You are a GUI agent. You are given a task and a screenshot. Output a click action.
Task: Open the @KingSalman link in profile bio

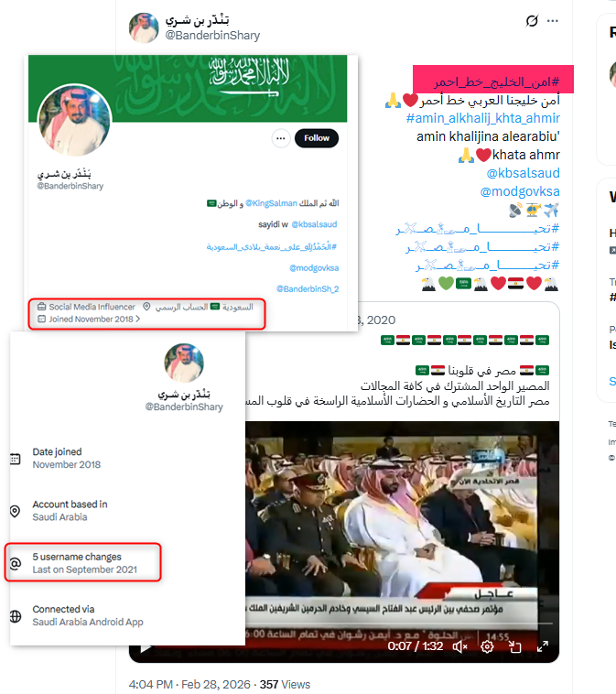tap(271, 203)
